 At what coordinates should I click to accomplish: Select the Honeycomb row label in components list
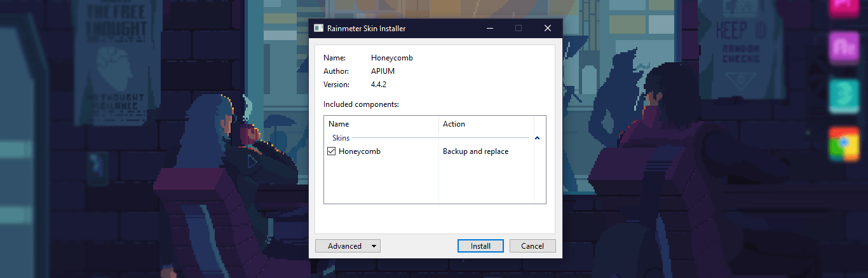click(360, 151)
